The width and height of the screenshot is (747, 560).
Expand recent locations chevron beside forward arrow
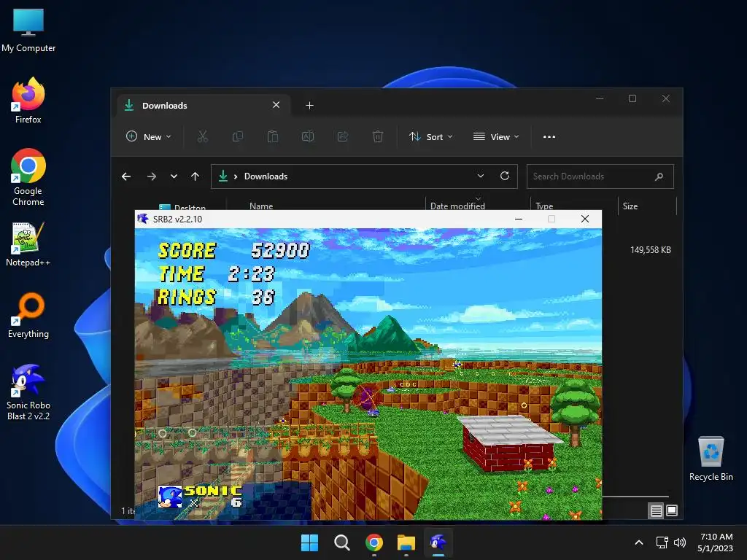pos(174,176)
